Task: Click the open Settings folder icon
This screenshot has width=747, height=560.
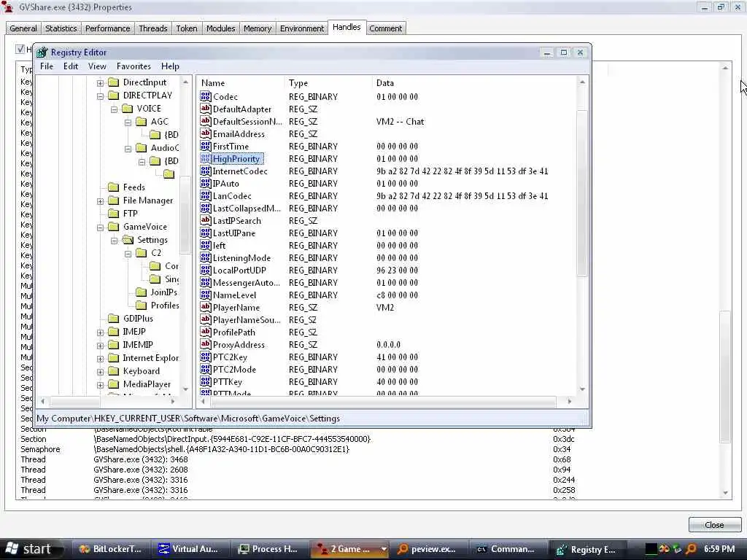Action: (128, 239)
